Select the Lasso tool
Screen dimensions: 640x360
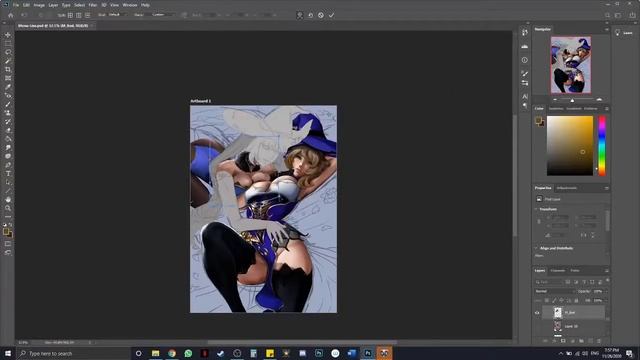8,52
